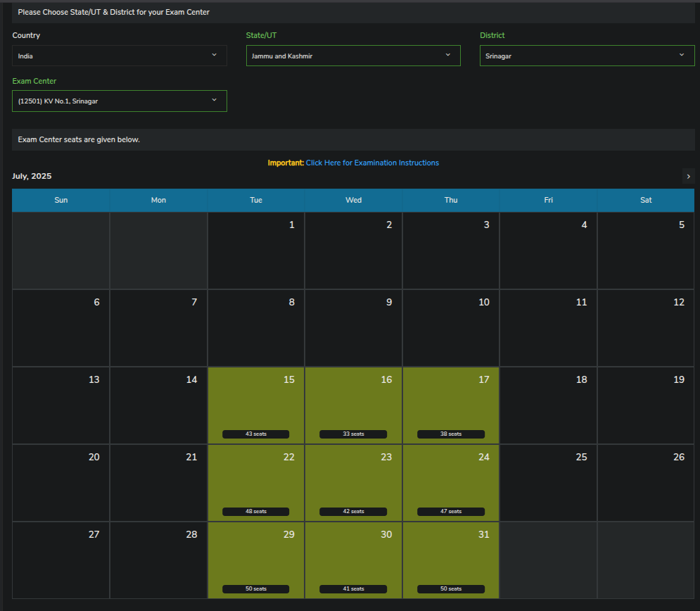Click the Fri column header
Viewport: 700px width, 611px height.
548,200
